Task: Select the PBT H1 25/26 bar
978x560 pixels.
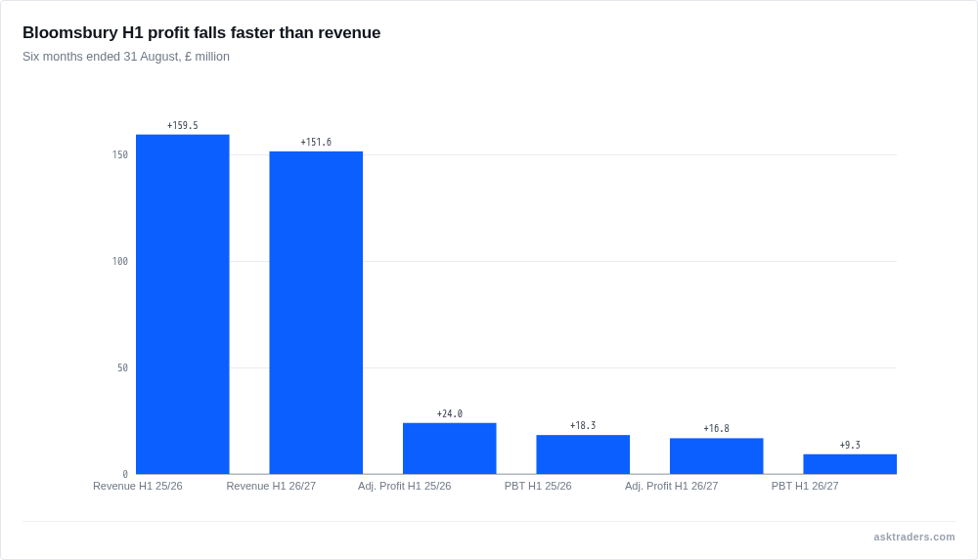Action: (583, 454)
